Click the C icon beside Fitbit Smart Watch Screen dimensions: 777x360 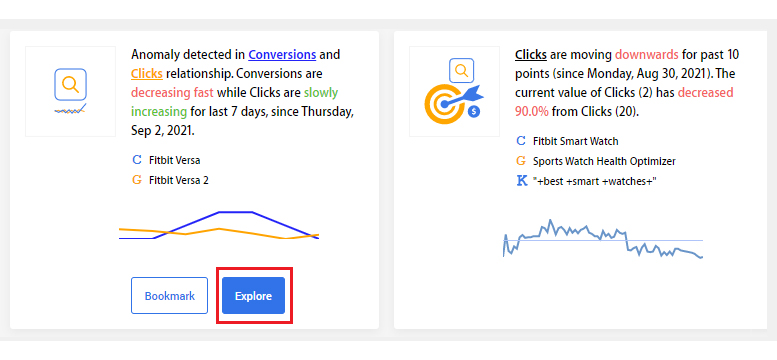(x=521, y=141)
